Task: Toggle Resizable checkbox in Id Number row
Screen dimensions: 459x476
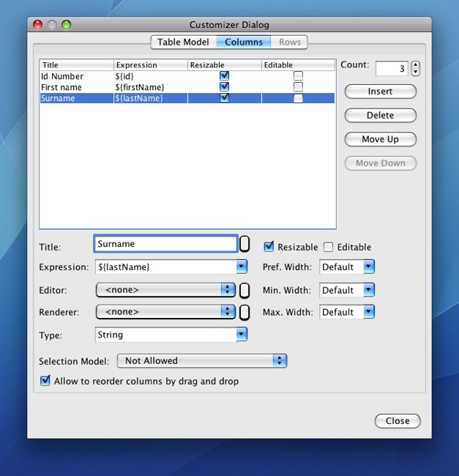Action: click(x=224, y=76)
